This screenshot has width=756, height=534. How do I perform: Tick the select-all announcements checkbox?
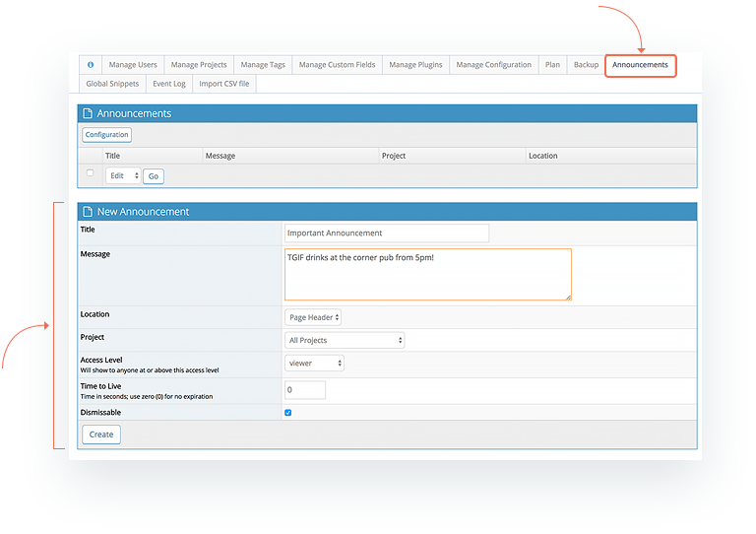point(91,172)
